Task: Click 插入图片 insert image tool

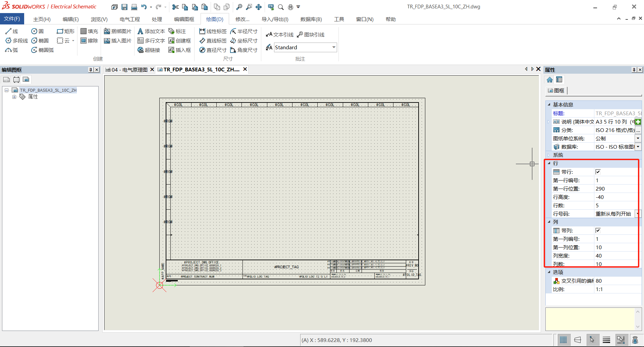Action: pos(118,41)
